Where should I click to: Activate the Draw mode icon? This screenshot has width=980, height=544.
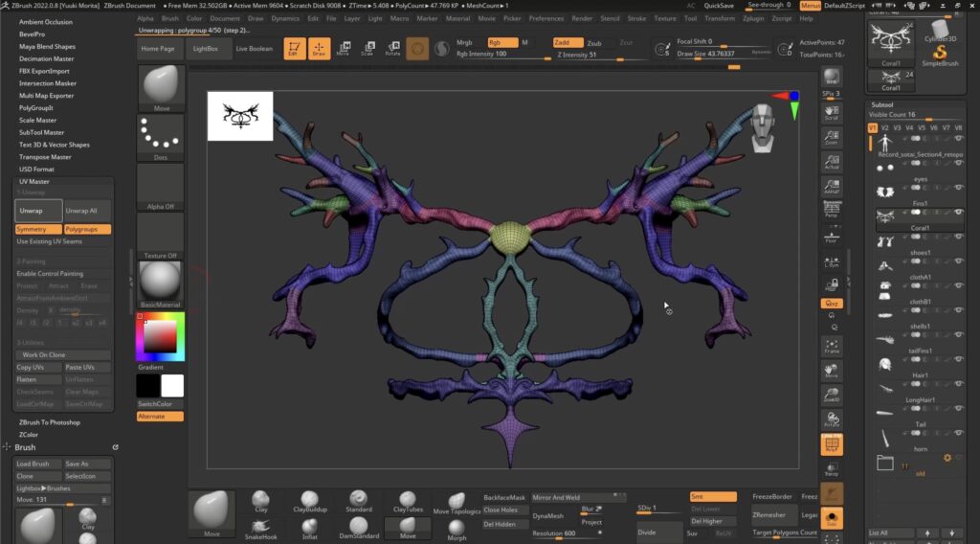[319, 48]
